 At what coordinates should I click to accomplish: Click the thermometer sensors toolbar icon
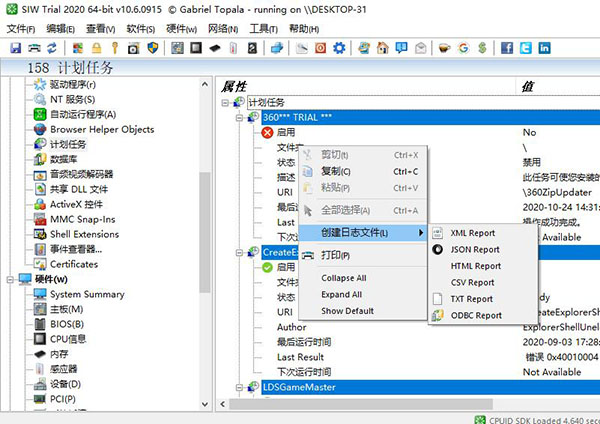pyautogui.click(x=233, y=48)
